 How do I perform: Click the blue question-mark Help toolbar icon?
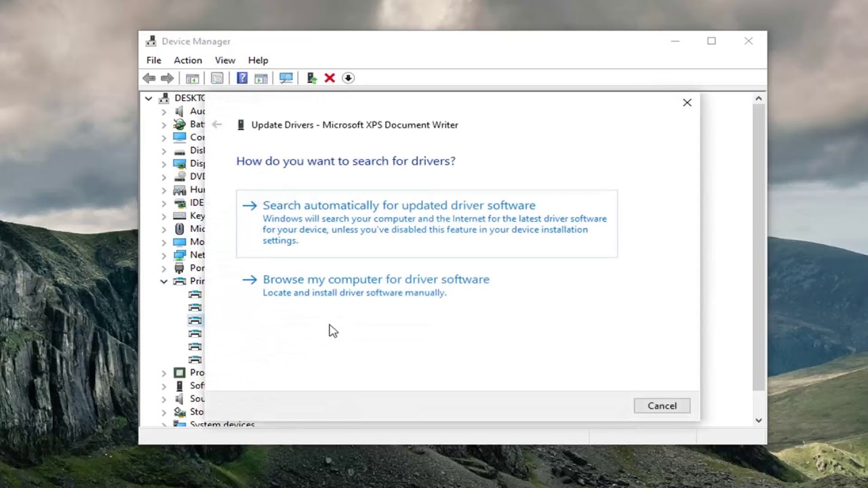tap(242, 78)
